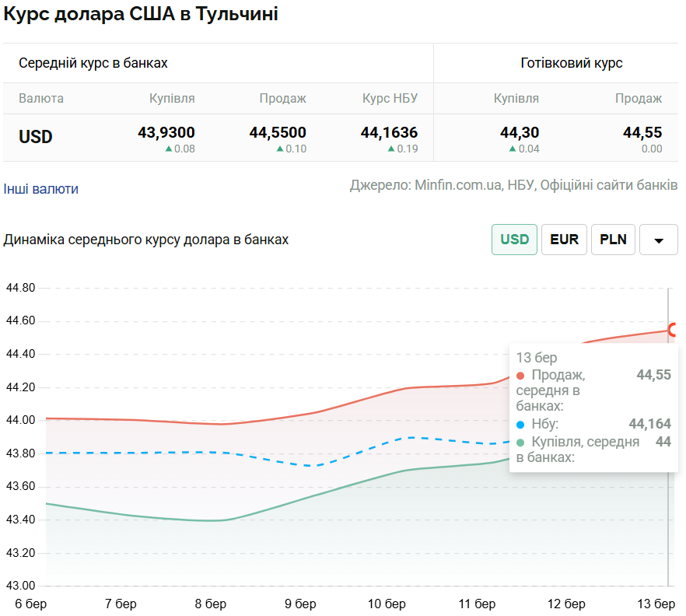Click the 10 бер date on chart axis
This screenshot has width=686, height=616.
[387, 604]
